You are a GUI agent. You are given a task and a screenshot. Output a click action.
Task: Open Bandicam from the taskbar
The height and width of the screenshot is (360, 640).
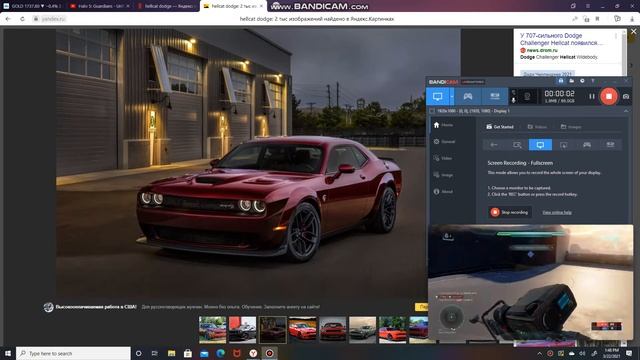[269, 353]
